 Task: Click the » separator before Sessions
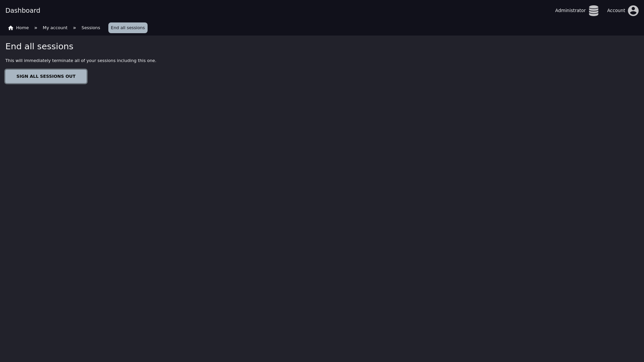(x=74, y=28)
